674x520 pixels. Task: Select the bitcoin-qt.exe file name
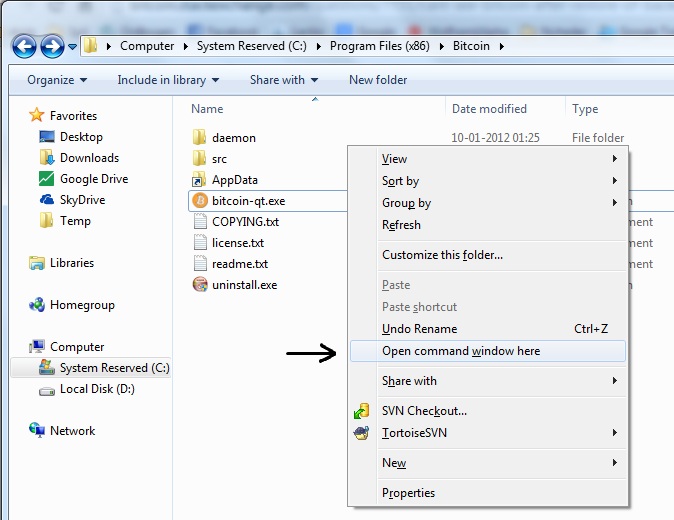tap(248, 201)
